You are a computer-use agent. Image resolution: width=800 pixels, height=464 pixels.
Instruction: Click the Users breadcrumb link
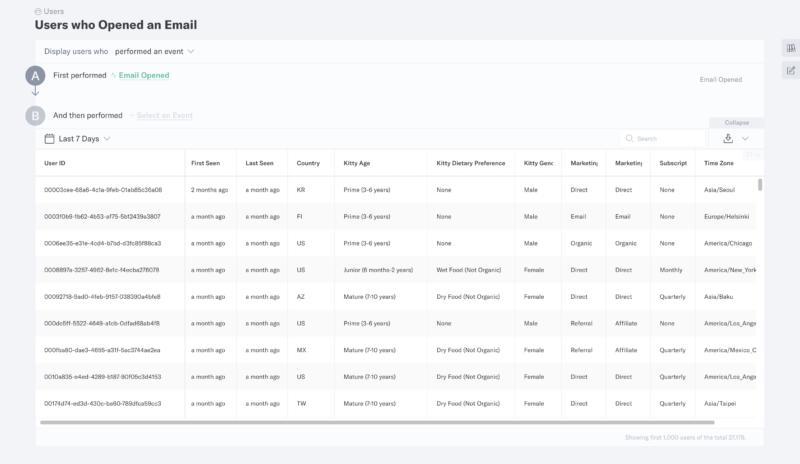pyautogui.click(x=54, y=11)
